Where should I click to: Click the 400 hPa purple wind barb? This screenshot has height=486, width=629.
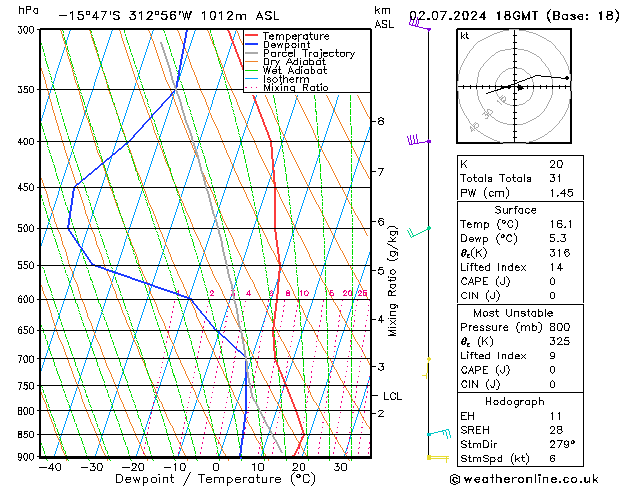[x=419, y=140]
